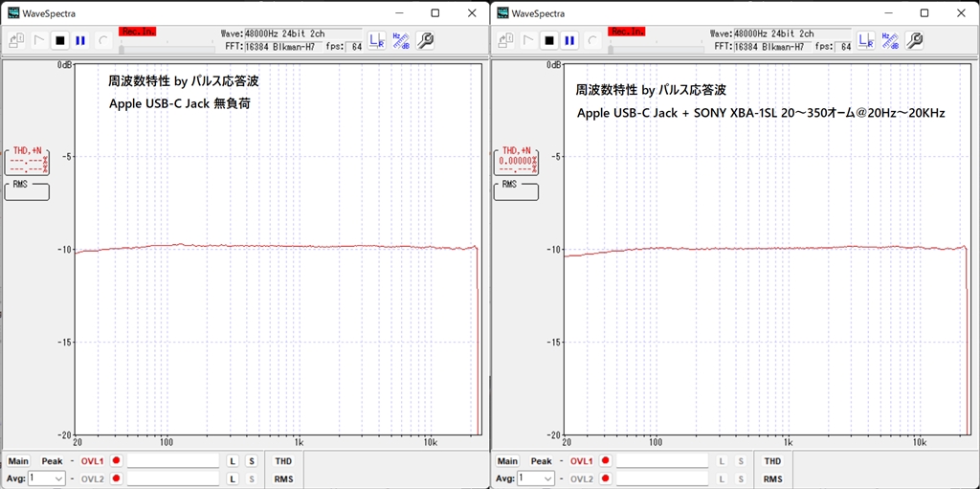
Task: Open wrench settings in right window
Action: (x=914, y=40)
